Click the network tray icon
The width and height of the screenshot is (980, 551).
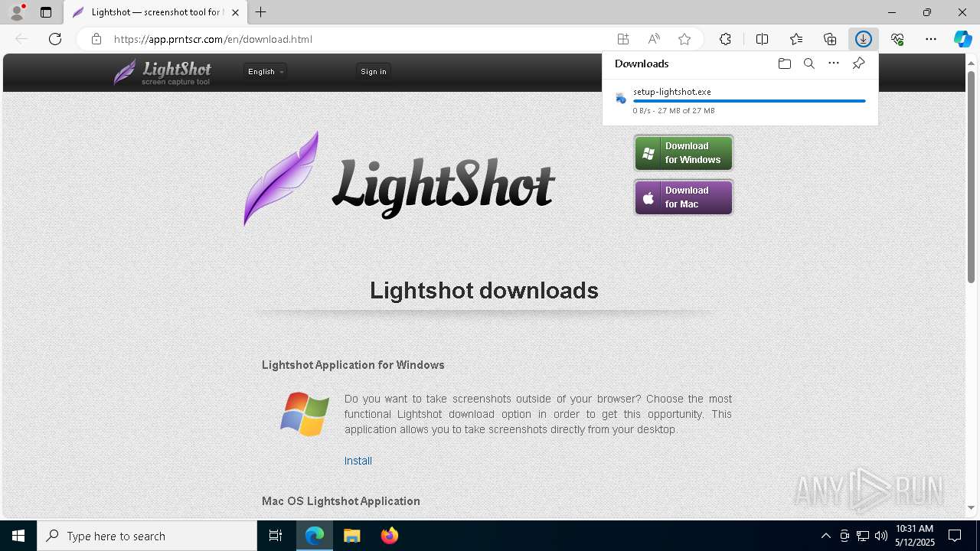[863, 536]
